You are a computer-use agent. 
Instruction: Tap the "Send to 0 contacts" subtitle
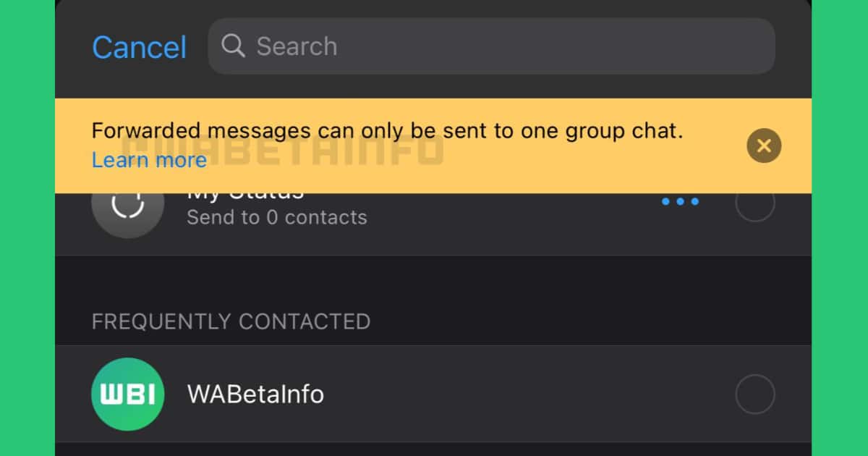pos(276,217)
